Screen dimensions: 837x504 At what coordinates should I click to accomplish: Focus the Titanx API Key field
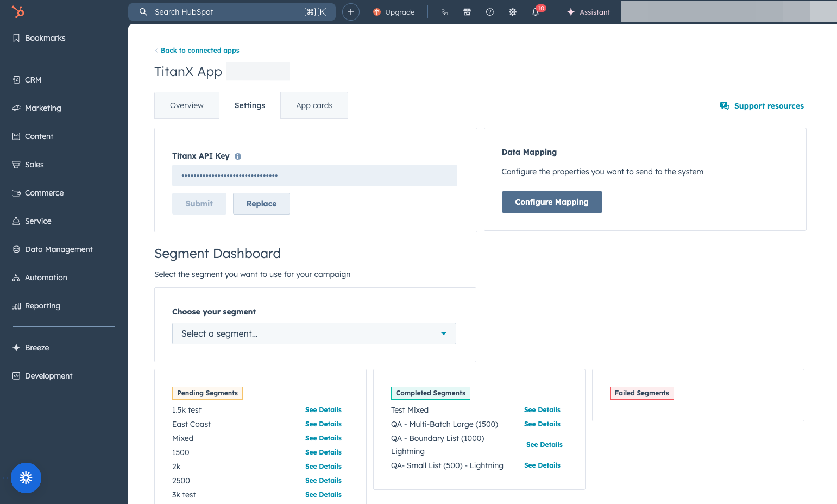coord(314,175)
